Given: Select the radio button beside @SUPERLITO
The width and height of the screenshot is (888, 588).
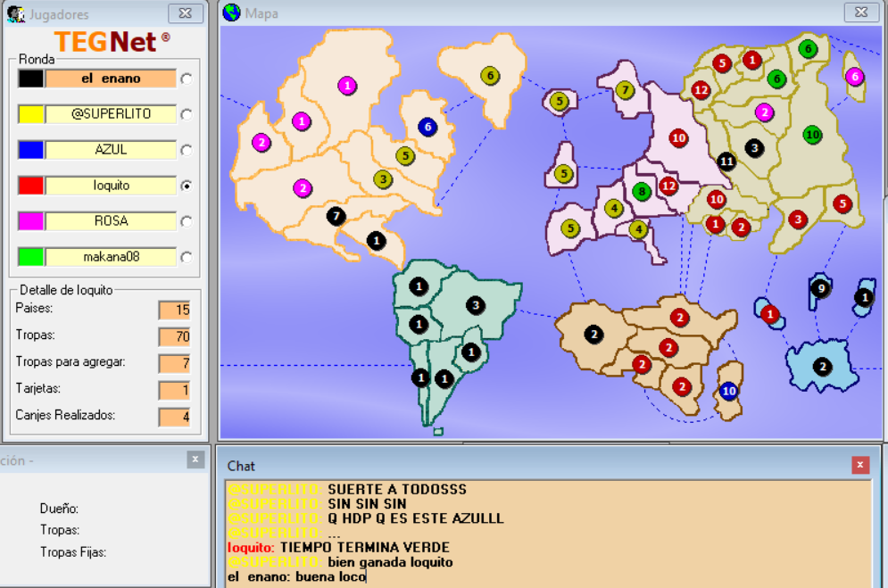Looking at the screenshot, I should coord(187,115).
